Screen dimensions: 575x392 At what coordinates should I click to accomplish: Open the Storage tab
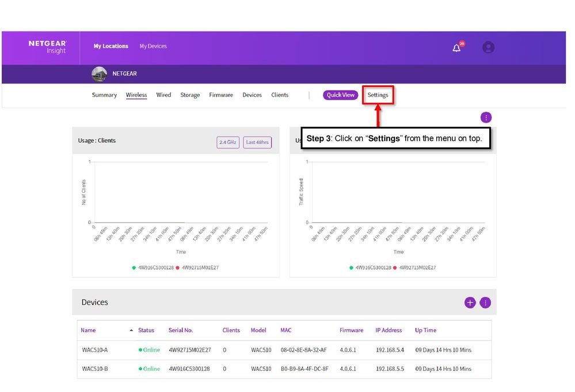[x=190, y=95]
